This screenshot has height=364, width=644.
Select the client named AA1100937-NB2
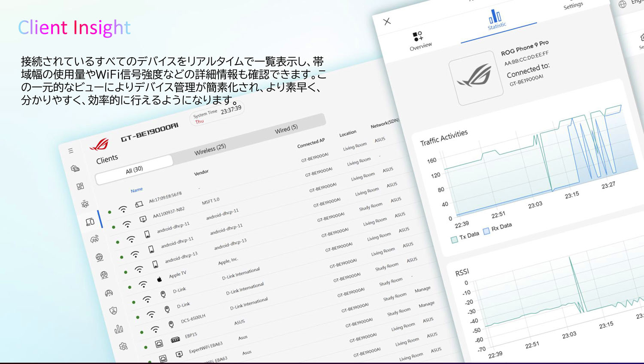tap(169, 212)
